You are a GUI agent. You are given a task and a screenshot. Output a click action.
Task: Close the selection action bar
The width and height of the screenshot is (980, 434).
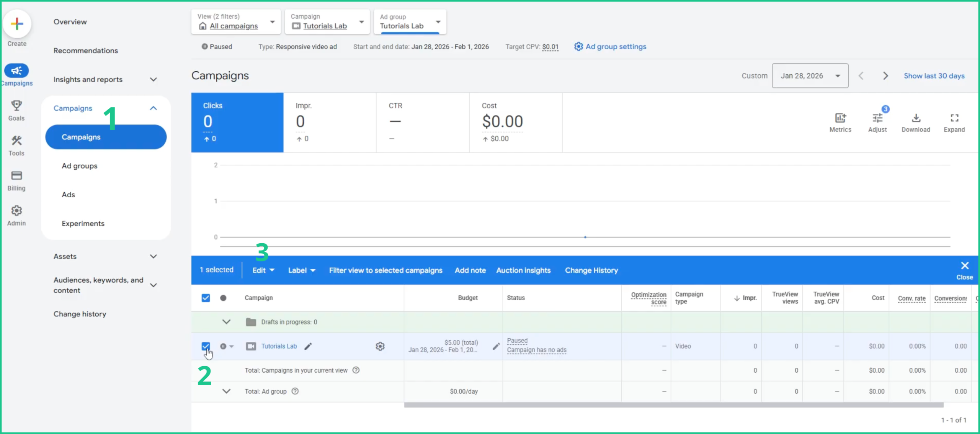(x=964, y=270)
